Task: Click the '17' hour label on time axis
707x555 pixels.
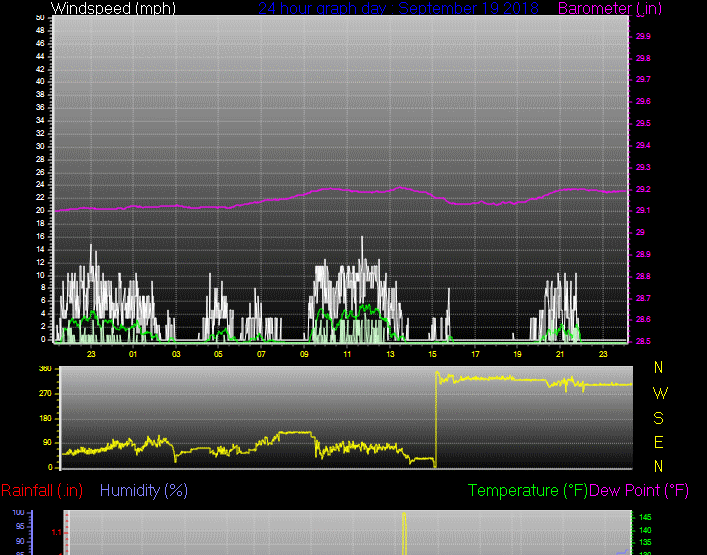Action: pyautogui.click(x=475, y=354)
